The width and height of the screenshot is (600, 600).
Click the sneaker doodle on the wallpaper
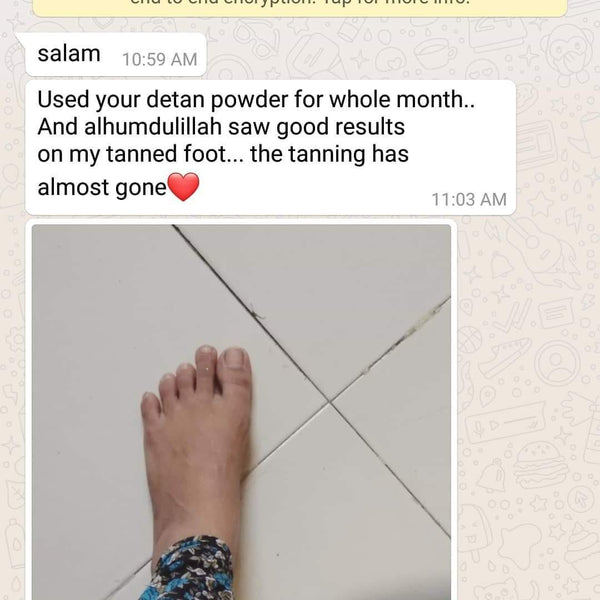click(504, 357)
